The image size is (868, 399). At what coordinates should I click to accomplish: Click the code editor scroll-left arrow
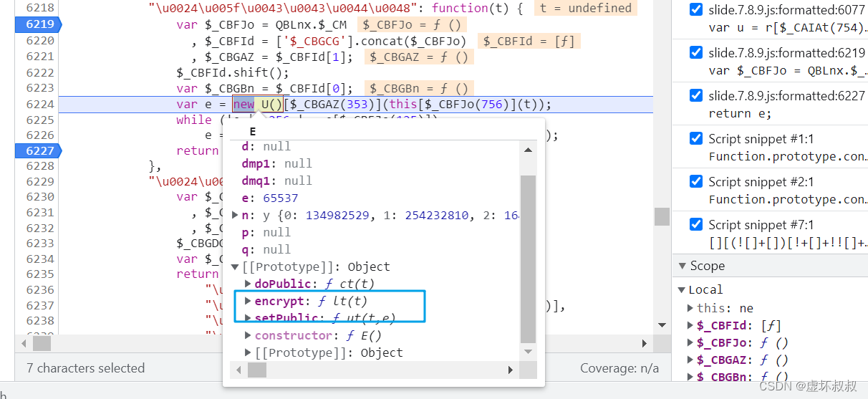pyautogui.click(x=24, y=343)
